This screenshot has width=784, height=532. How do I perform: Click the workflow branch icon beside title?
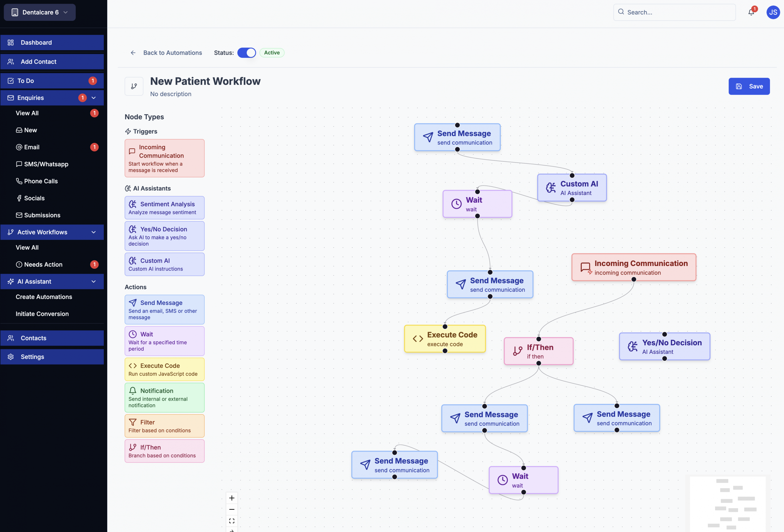[x=134, y=86]
